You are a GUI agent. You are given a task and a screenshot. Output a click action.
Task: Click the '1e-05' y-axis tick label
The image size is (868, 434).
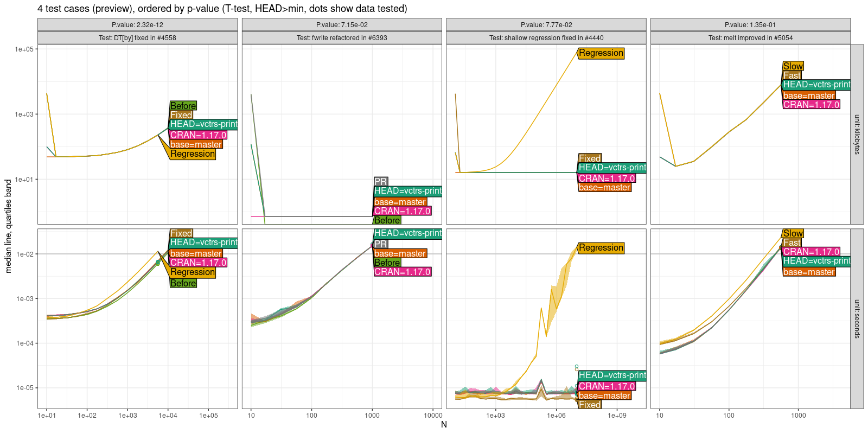tap(25, 388)
